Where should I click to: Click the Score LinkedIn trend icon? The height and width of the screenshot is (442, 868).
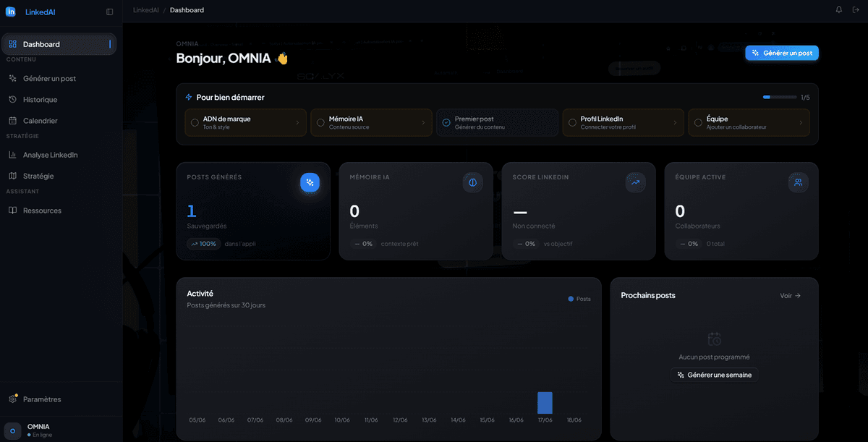click(635, 182)
